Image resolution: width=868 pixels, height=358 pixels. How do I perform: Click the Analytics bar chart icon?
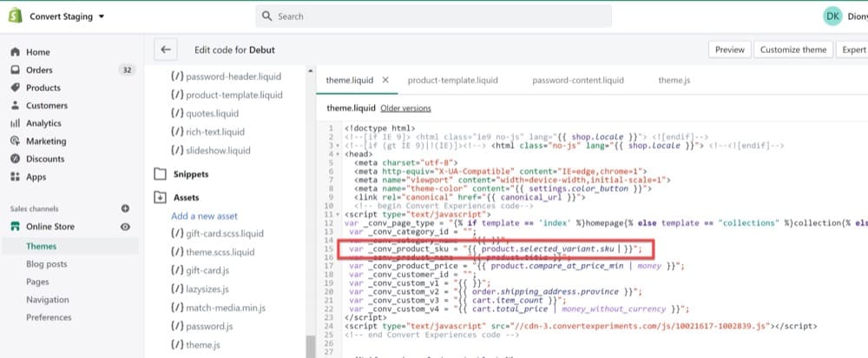pos(15,123)
